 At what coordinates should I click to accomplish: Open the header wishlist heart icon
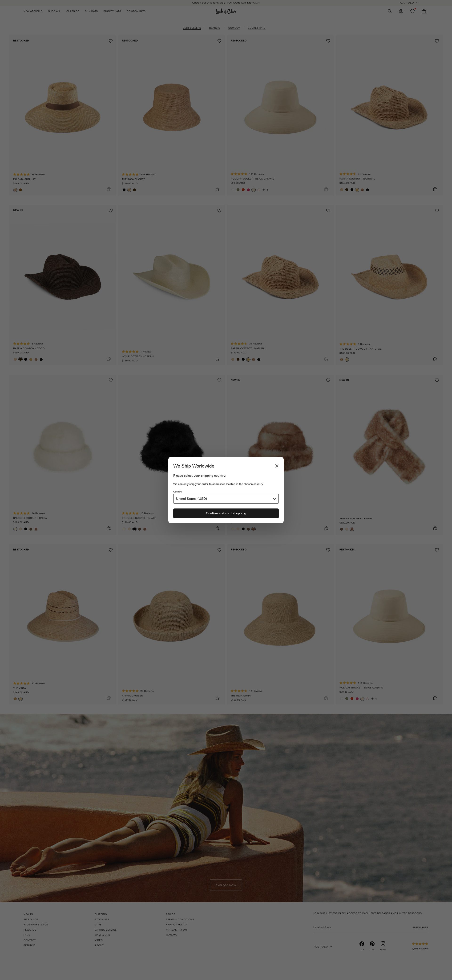[412, 12]
